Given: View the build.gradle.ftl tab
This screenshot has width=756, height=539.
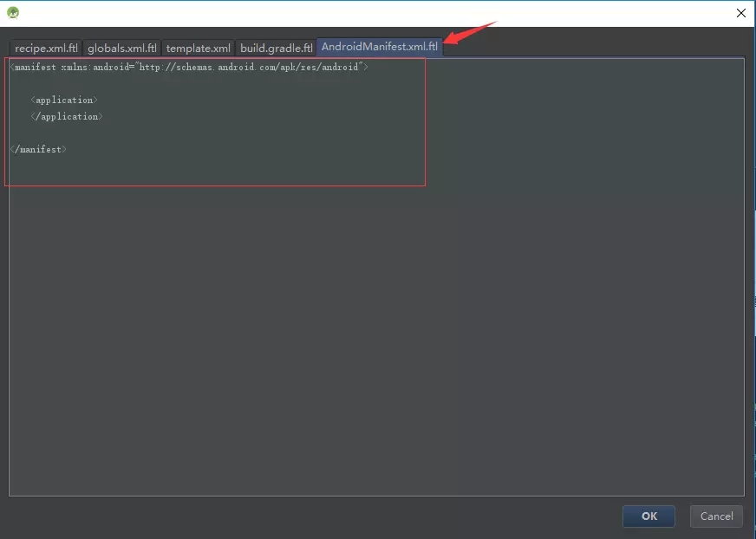Looking at the screenshot, I should coord(275,48).
